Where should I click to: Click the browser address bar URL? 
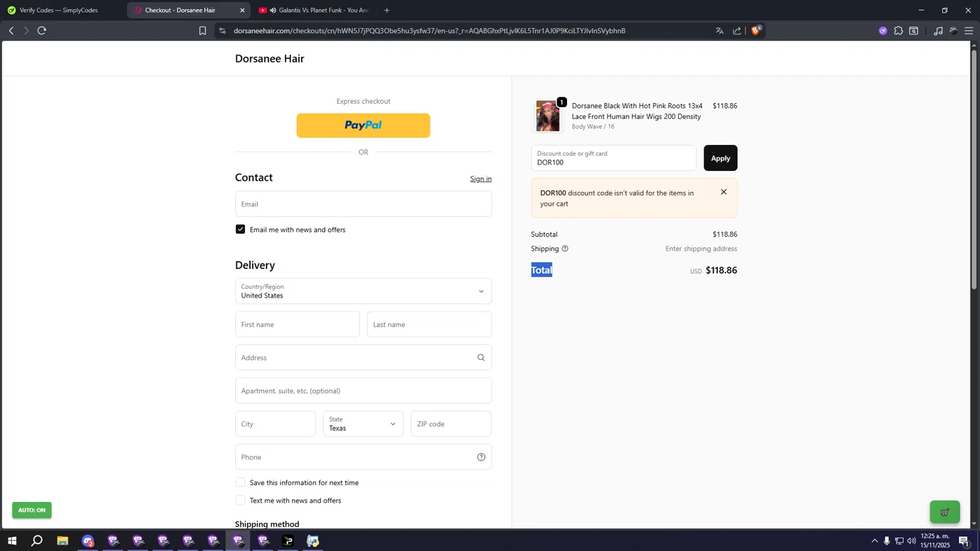tap(429, 31)
